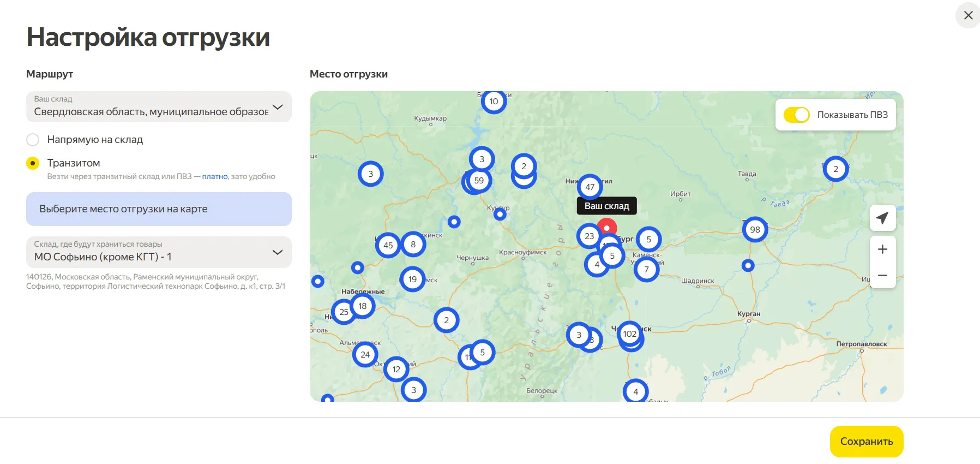Click the map cluster marker showing 102
Screen dimensions: 980x464
(x=629, y=334)
